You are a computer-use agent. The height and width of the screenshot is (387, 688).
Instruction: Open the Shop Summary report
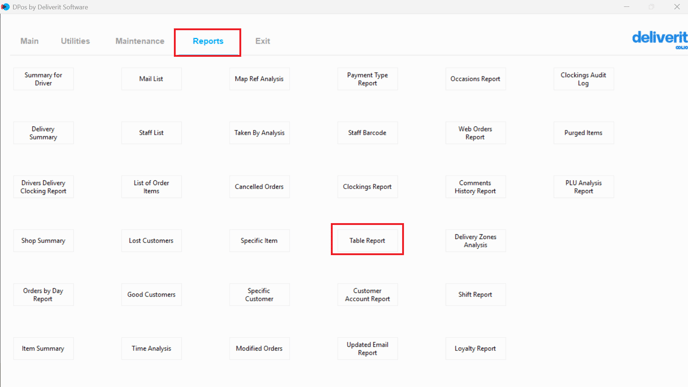pos(43,240)
